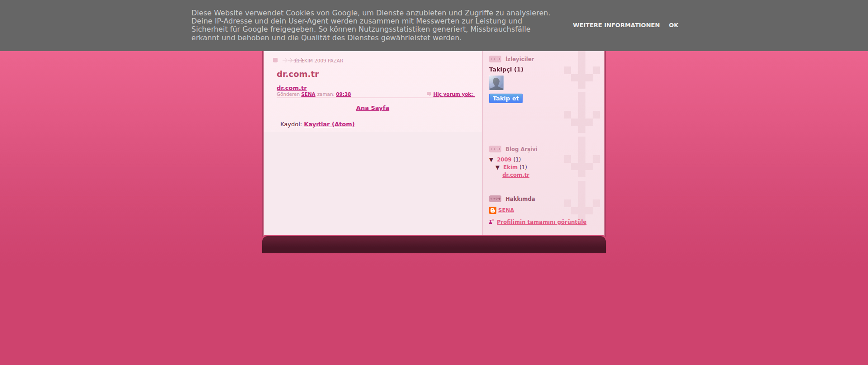
Task: Click the 09:38 post timestamp link
Action: (x=343, y=95)
